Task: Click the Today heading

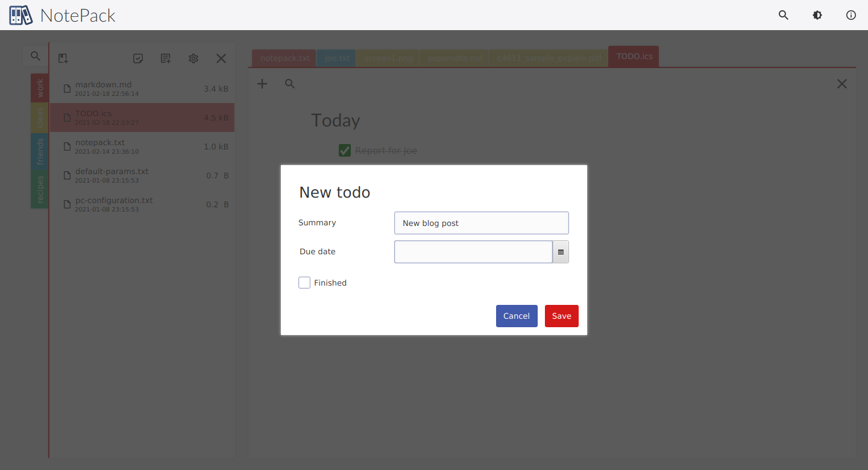Action: pos(336,121)
